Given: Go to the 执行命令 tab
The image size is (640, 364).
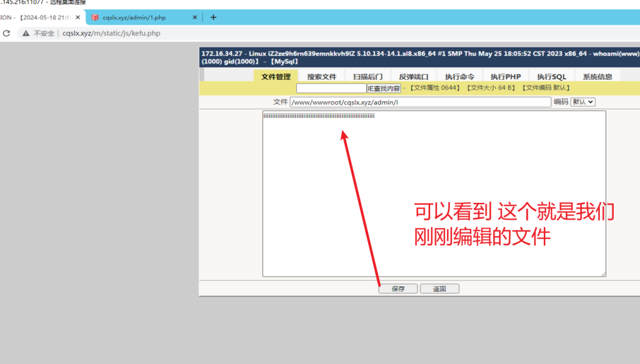Looking at the screenshot, I should (459, 77).
